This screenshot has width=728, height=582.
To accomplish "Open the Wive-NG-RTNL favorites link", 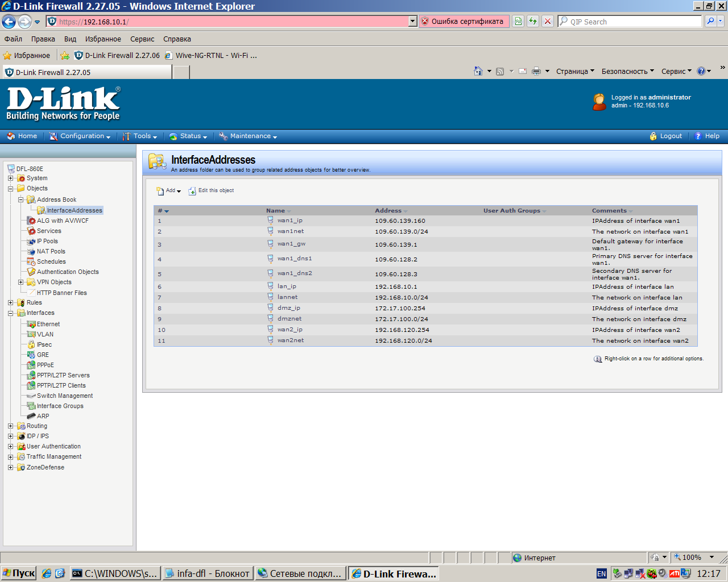I will [x=211, y=56].
